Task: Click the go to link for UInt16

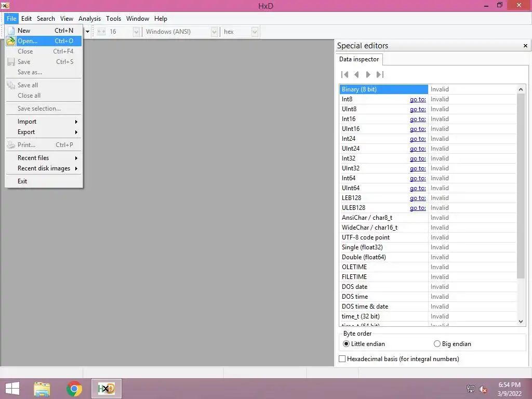Action: click(x=418, y=129)
